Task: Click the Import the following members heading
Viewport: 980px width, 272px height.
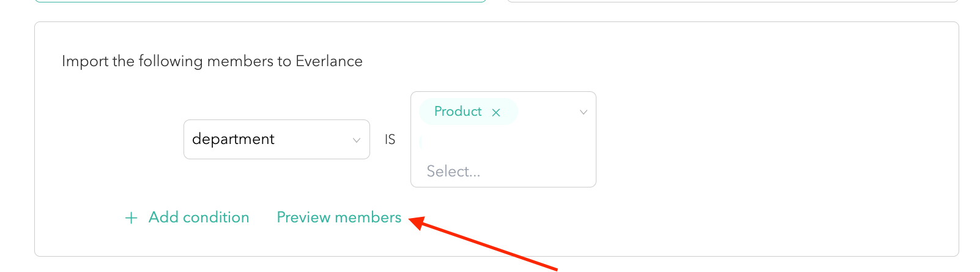Action: pyautogui.click(x=212, y=61)
